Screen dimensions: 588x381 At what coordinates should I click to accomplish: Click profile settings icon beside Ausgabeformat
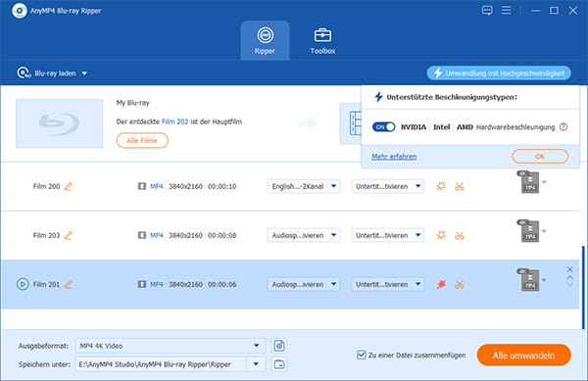coord(279,346)
